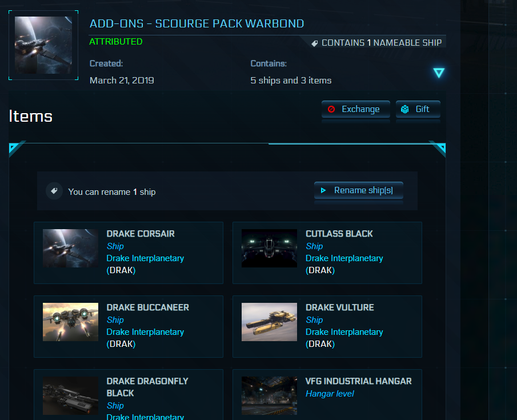The height and width of the screenshot is (420, 517).
Task: Click the tag icon beside 'You can rename'
Action: point(54,191)
